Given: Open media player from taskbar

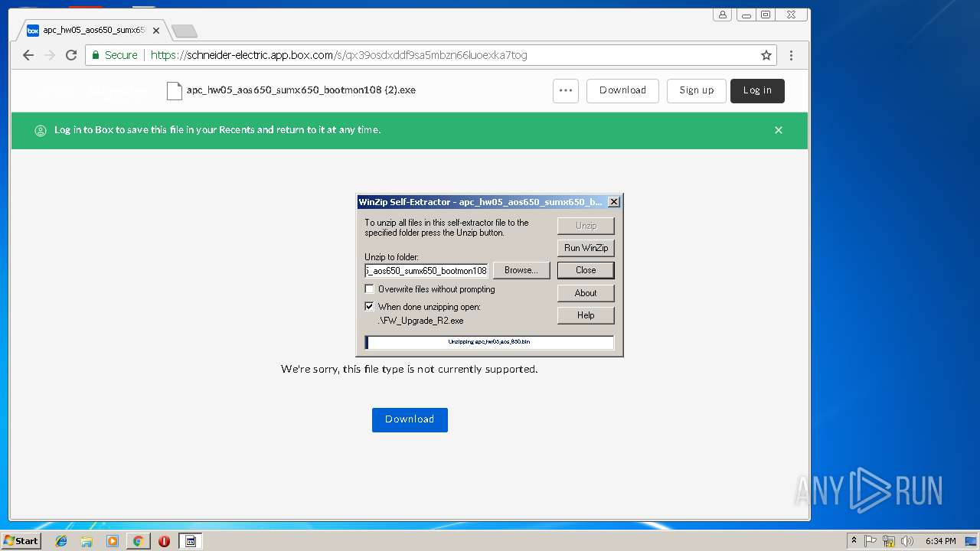Looking at the screenshot, I should tap(113, 541).
